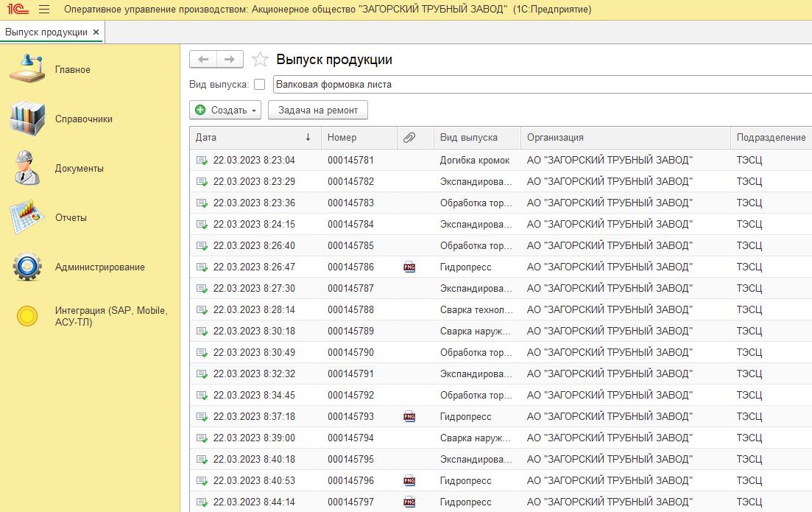Add page to favorites with star icon
Screen dimensions: 812x512
[260, 60]
